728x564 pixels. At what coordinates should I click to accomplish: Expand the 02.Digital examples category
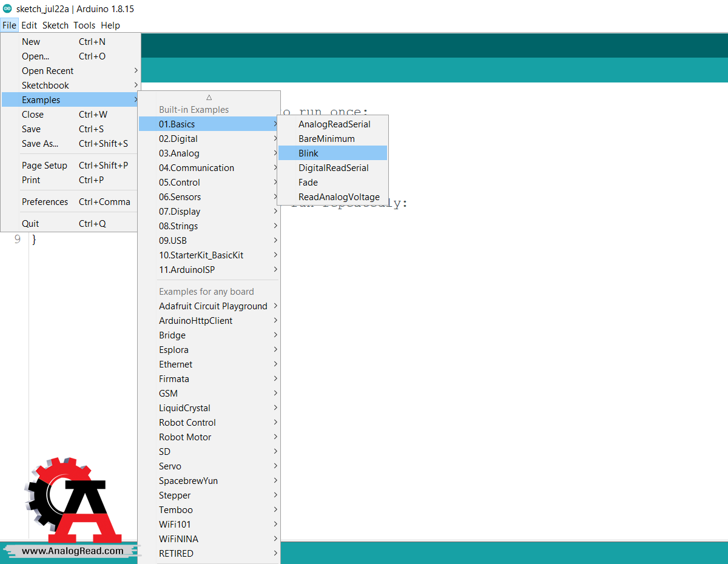[209, 139]
